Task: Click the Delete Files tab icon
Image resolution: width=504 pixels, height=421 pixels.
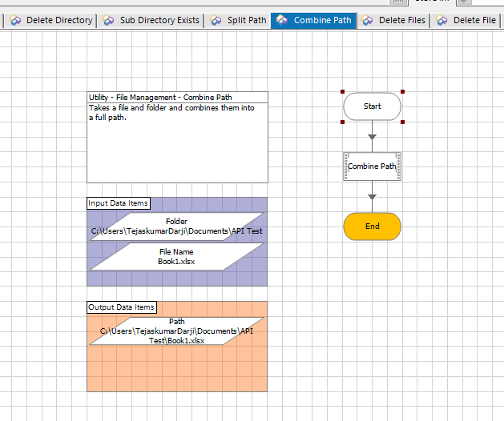Action: [x=368, y=20]
